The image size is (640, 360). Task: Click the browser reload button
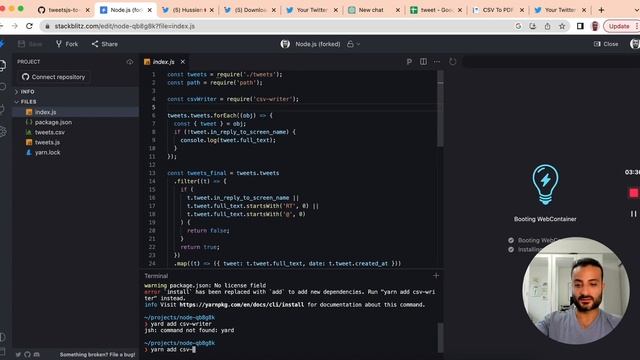click(x=29, y=26)
